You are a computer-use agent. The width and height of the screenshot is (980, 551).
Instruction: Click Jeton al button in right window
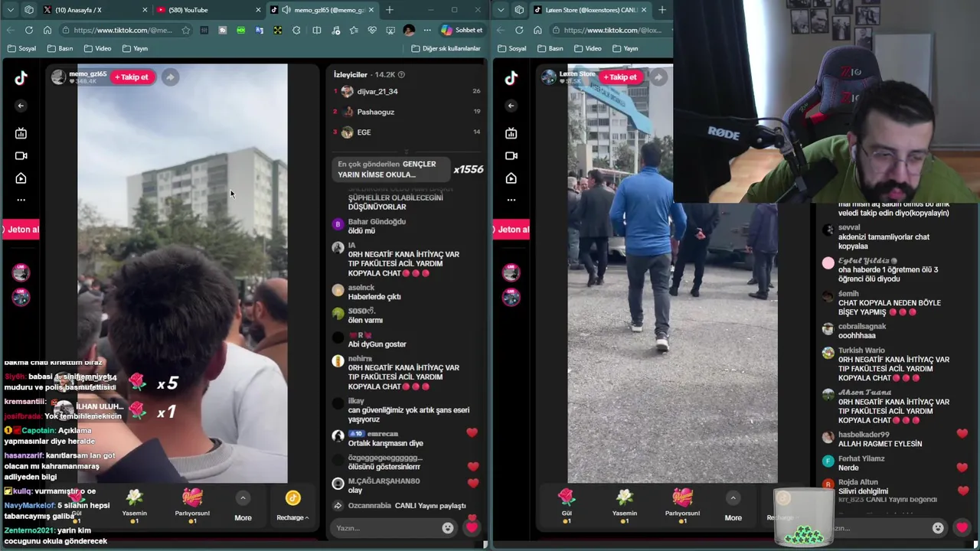pyautogui.click(x=510, y=230)
